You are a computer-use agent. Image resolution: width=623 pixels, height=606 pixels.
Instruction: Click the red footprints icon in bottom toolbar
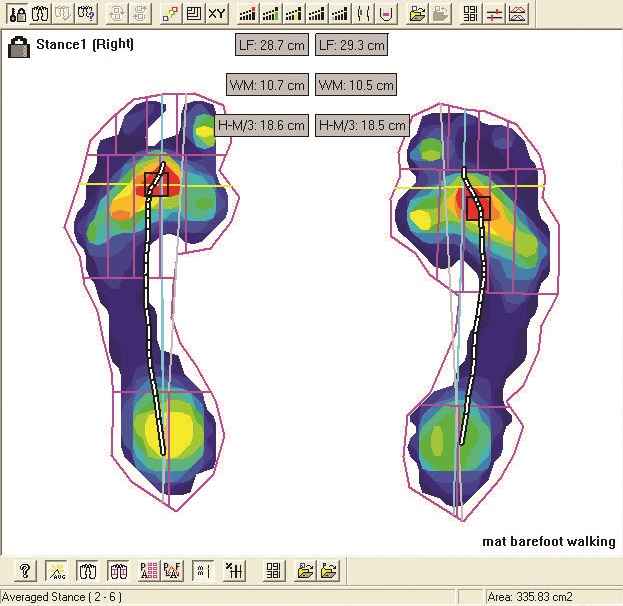[118, 571]
